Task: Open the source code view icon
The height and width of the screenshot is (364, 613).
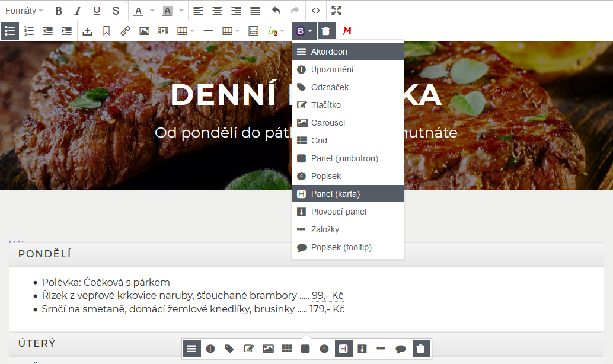Action: [x=316, y=11]
